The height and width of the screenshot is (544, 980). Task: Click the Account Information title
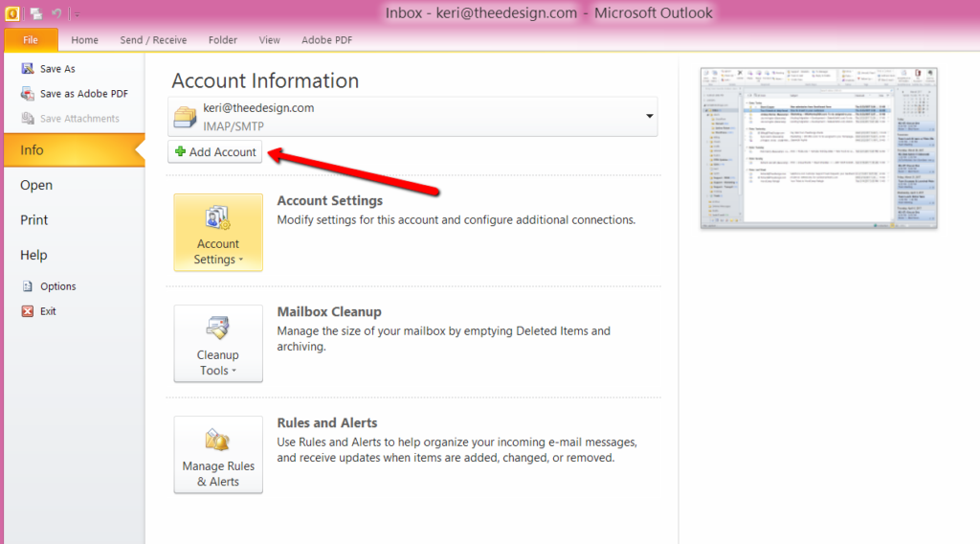[265, 80]
